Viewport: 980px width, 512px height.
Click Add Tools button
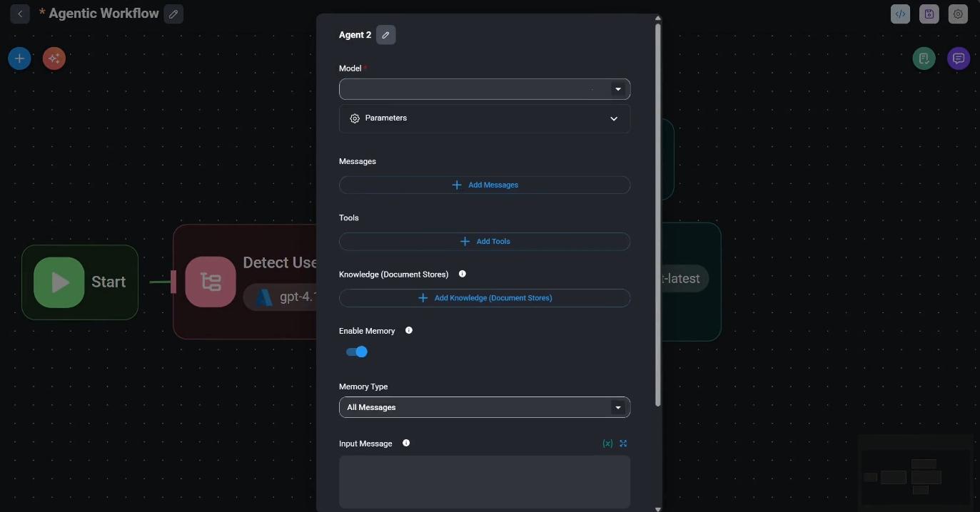pos(484,241)
